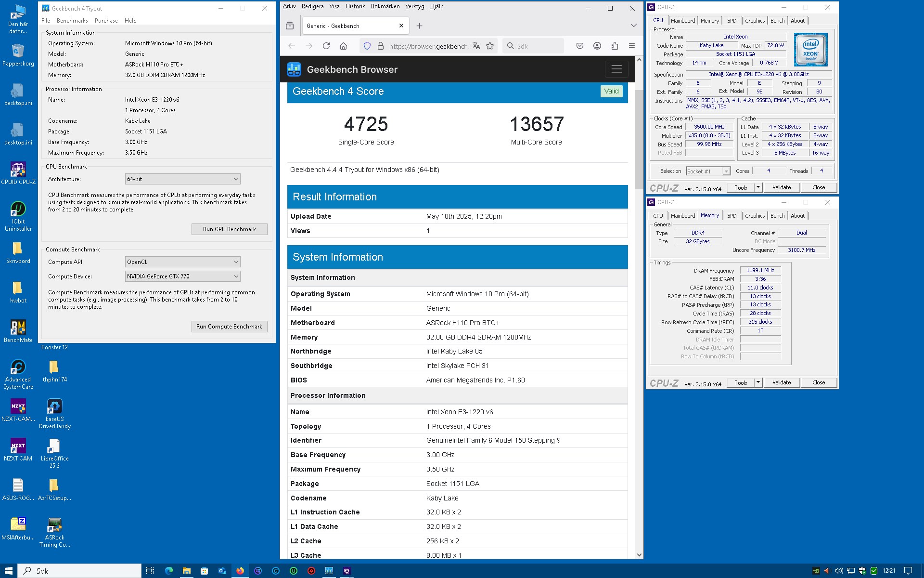Bookmark page with the star icon

pyautogui.click(x=490, y=46)
